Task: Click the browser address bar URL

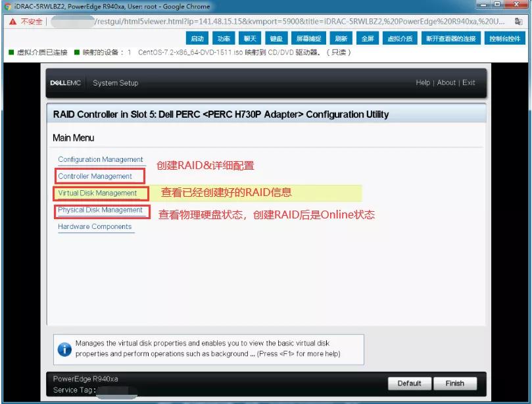Action: 278,22
